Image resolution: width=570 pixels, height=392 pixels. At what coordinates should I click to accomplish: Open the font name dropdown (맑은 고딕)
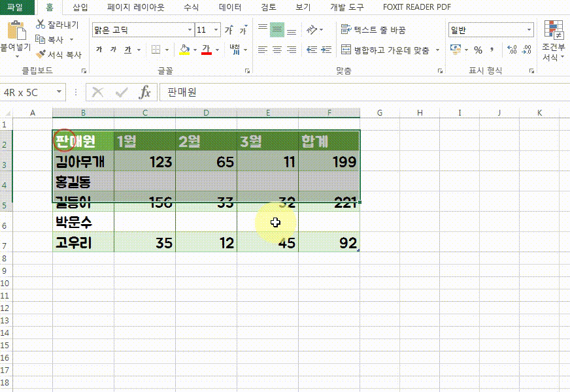coord(190,30)
